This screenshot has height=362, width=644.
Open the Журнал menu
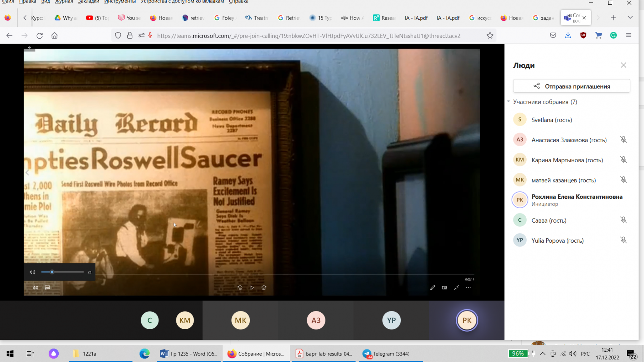coord(64,2)
